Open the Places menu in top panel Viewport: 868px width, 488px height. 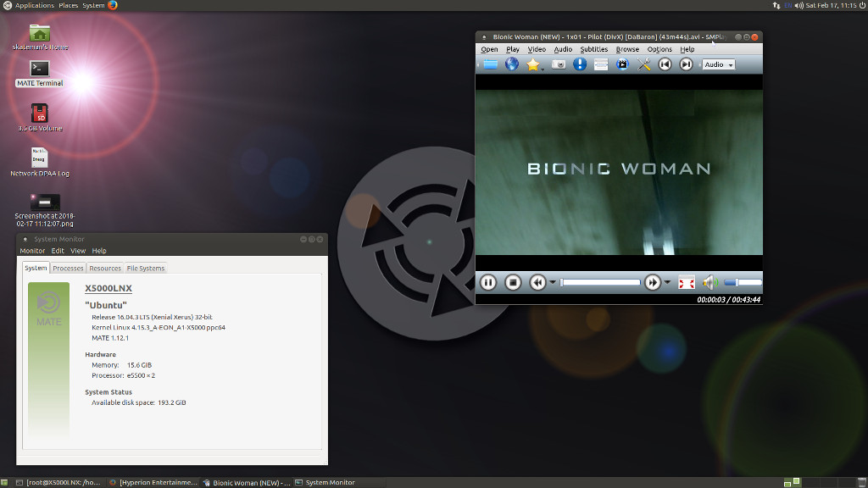tap(68, 5)
